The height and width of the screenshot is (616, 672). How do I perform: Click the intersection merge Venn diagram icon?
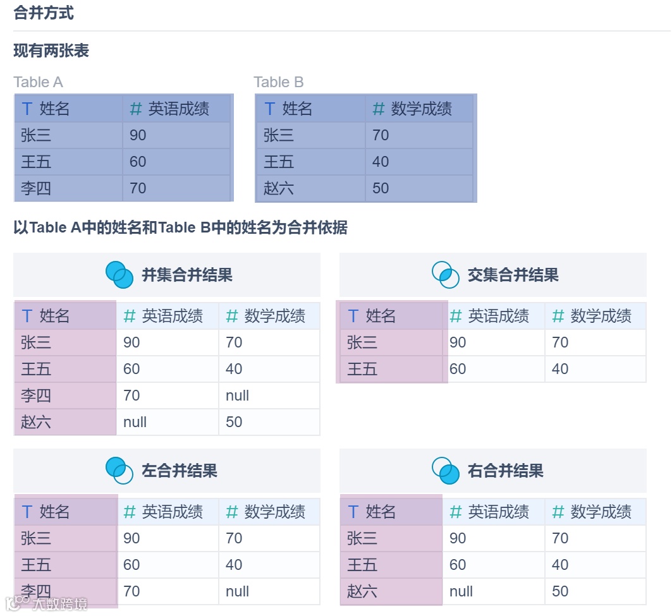coord(446,275)
